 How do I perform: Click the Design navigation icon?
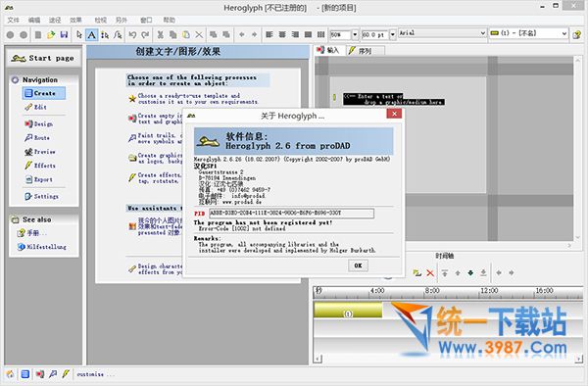pos(28,123)
